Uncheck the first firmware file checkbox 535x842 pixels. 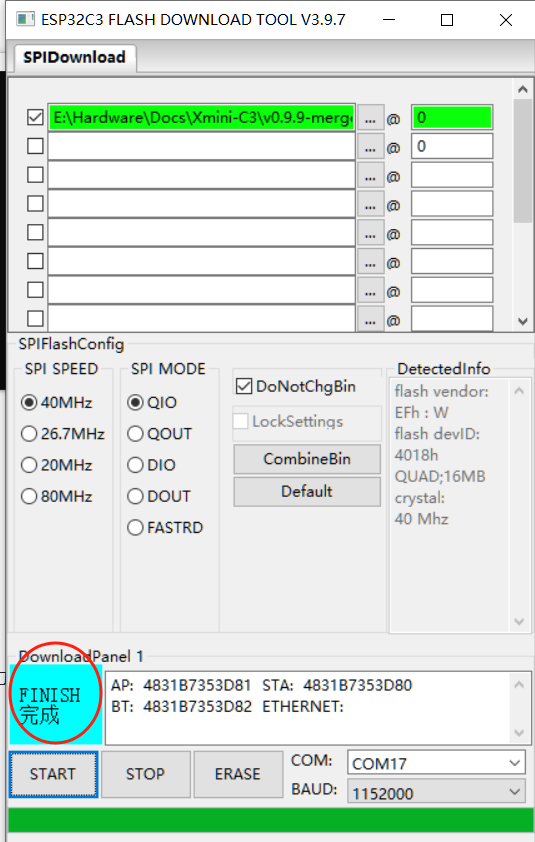coord(35,117)
